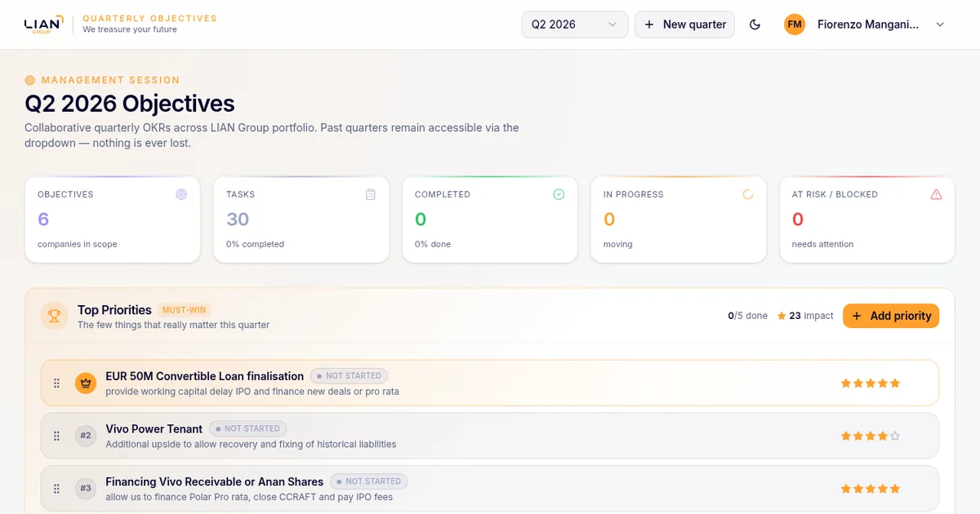
Task: Toggle dark mode with the moon icon
Action: pos(755,24)
